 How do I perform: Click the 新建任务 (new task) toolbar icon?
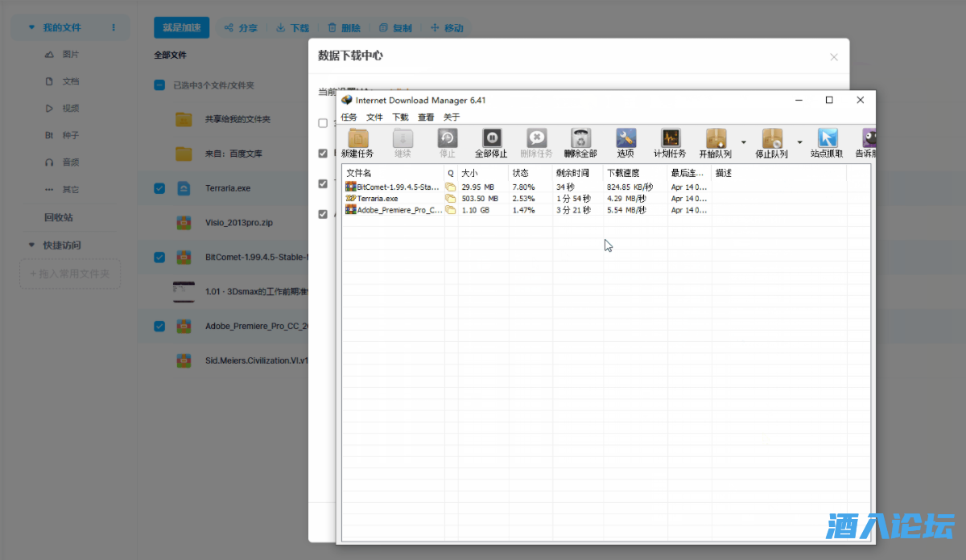(357, 139)
